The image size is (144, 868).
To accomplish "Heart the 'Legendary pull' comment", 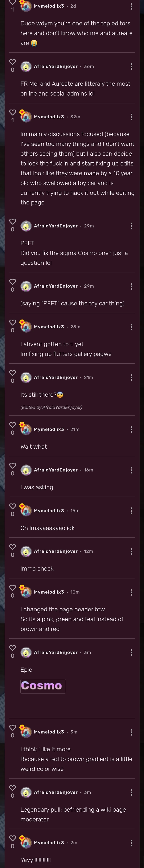I will coord(12,788).
